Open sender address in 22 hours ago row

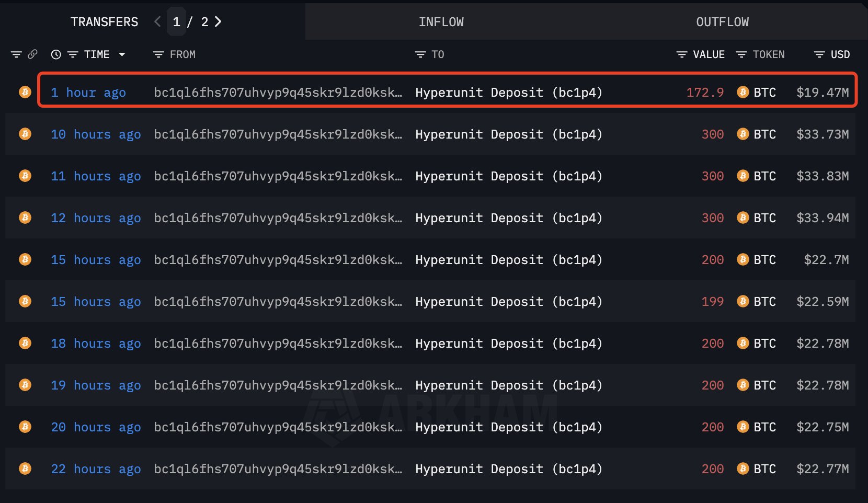coord(278,469)
